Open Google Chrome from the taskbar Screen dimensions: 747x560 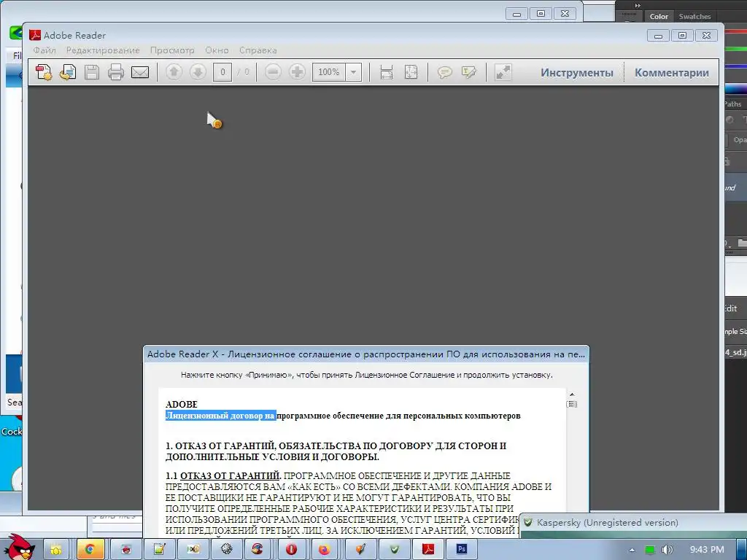click(90, 549)
